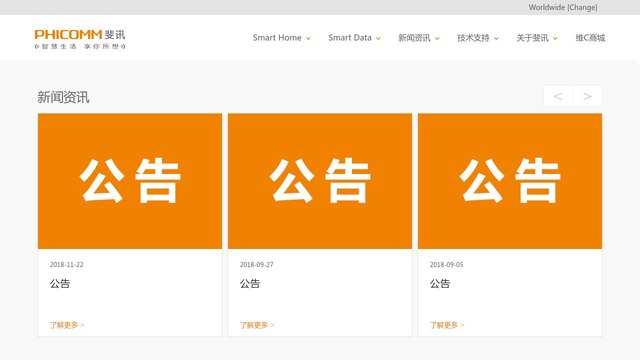Open the 关于斐讯 menu
The height and width of the screenshot is (360, 640).
pos(532,38)
